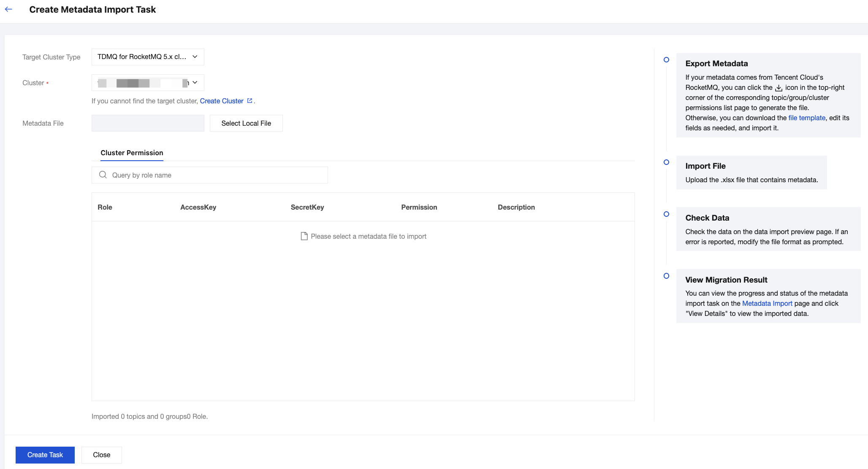Download the file template link
The image size is (868, 469).
(x=806, y=118)
